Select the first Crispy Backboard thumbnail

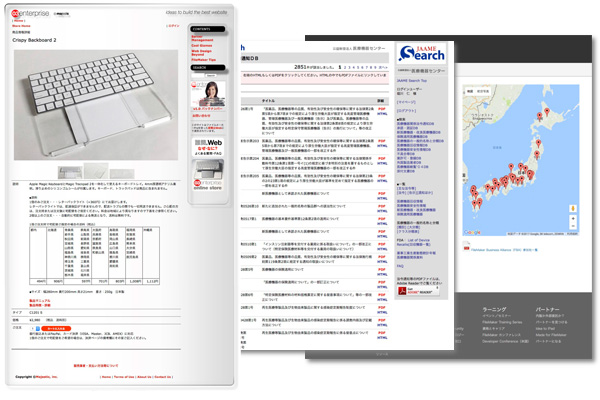click(70, 172)
